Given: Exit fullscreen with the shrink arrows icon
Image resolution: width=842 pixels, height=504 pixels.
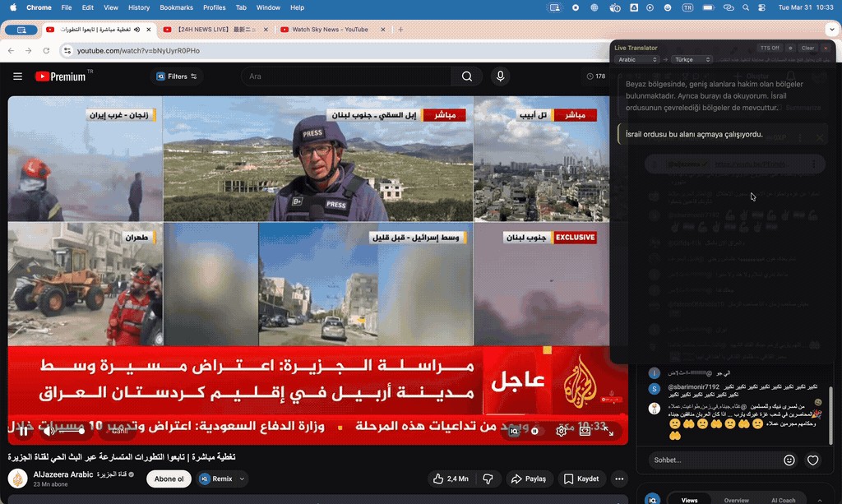Looking at the screenshot, I should click(x=608, y=431).
